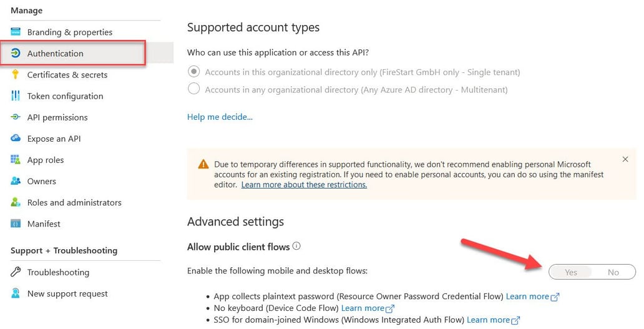
Task: Click the Certificates & secrets key icon
Action: [16, 74]
